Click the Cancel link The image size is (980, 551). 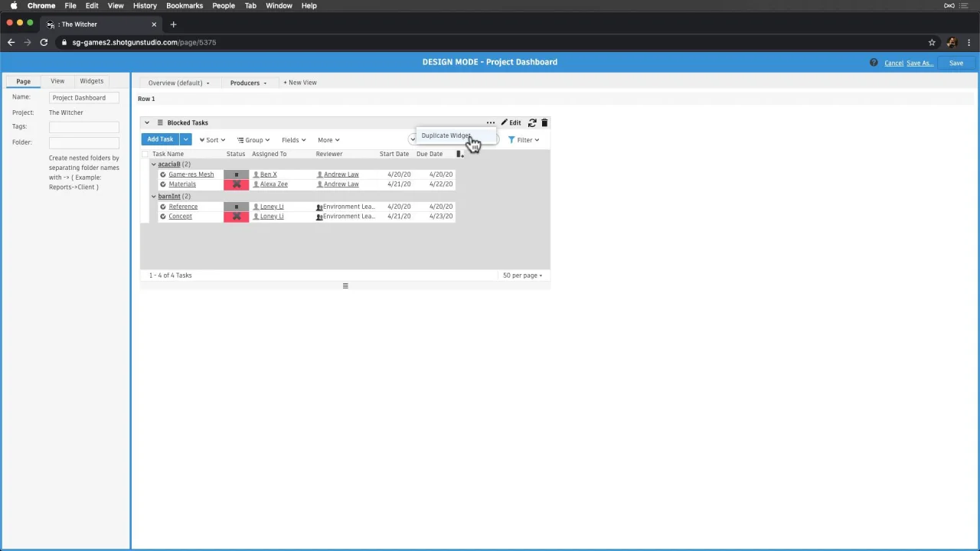pyautogui.click(x=893, y=63)
